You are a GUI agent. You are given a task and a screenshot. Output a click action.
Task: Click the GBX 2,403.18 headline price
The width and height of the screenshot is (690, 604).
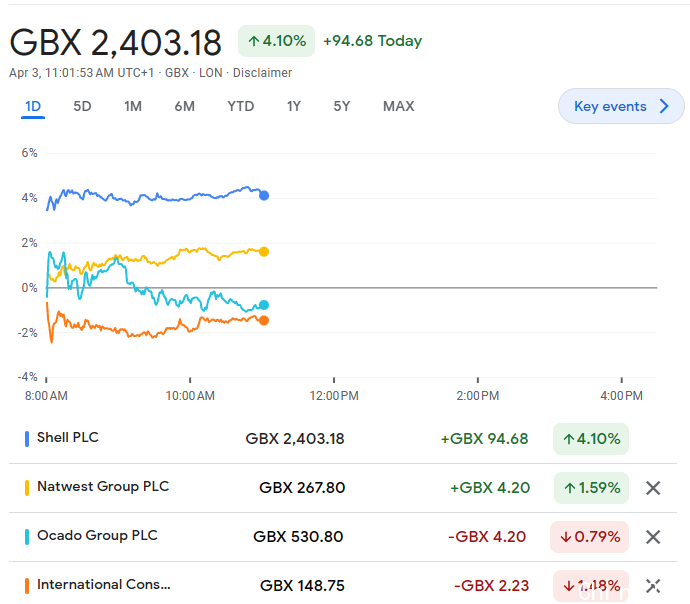pos(115,43)
